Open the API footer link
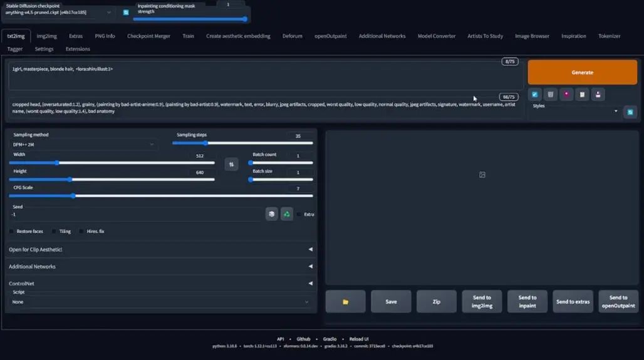Viewport: 644px width, 360px height. [281, 339]
